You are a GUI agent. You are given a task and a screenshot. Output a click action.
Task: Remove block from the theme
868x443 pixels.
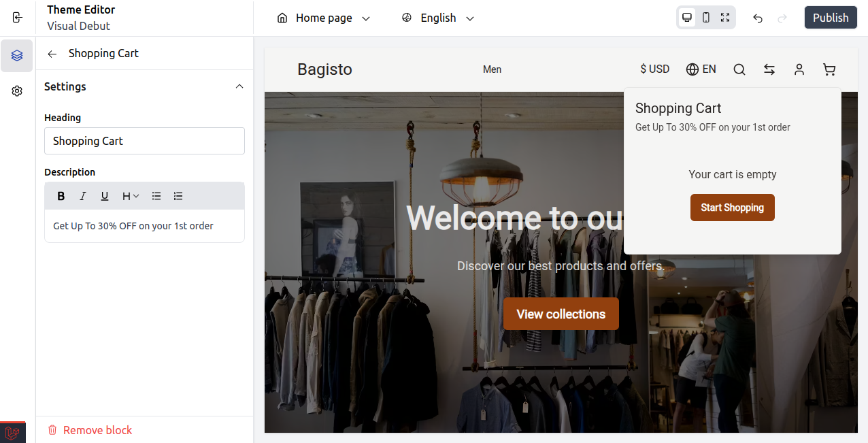pos(90,430)
